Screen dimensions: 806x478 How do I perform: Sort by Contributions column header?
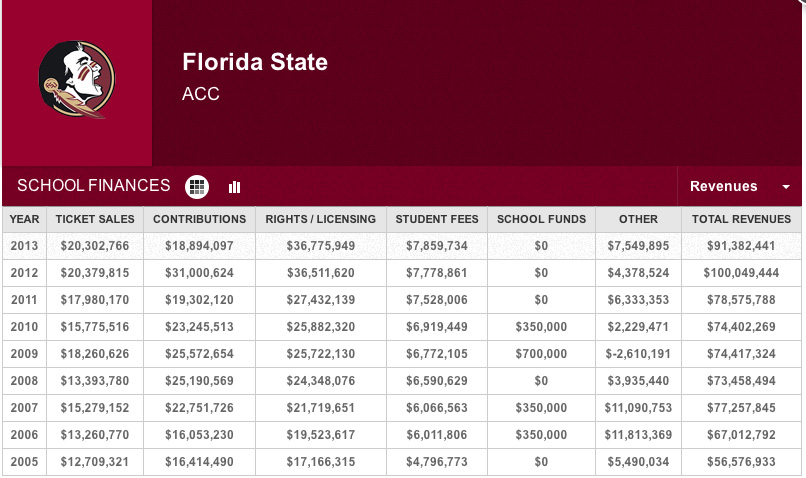(199, 219)
